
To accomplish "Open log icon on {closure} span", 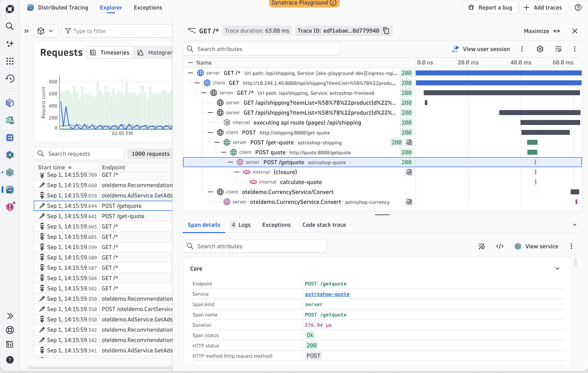I will click(x=409, y=172).
